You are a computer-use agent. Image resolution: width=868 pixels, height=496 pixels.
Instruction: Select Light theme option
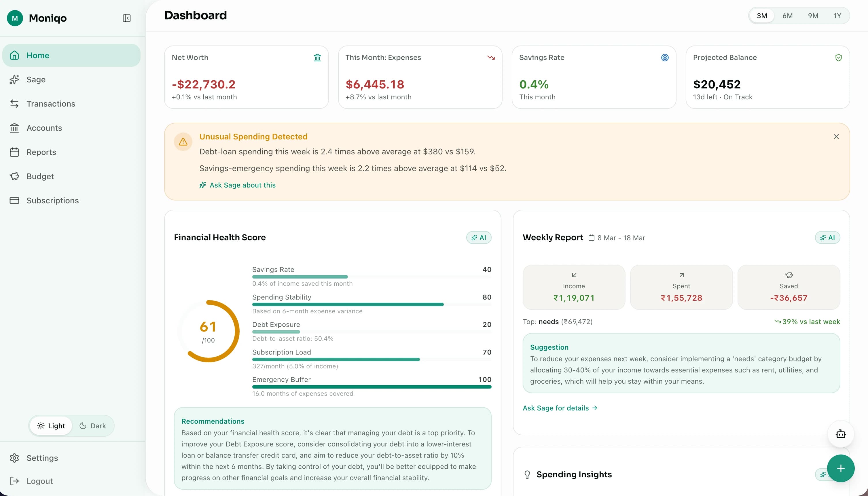click(51, 426)
